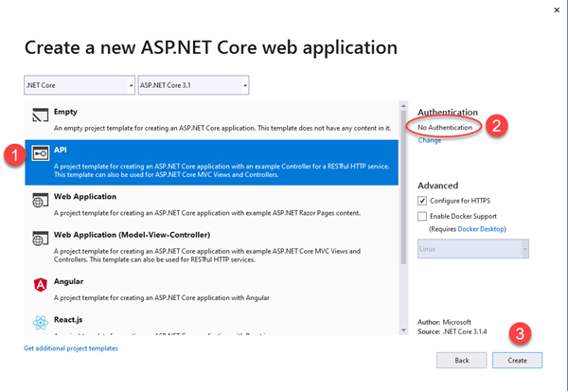Click the Angular description text
568x392 pixels.
pyautogui.click(x=162, y=298)
